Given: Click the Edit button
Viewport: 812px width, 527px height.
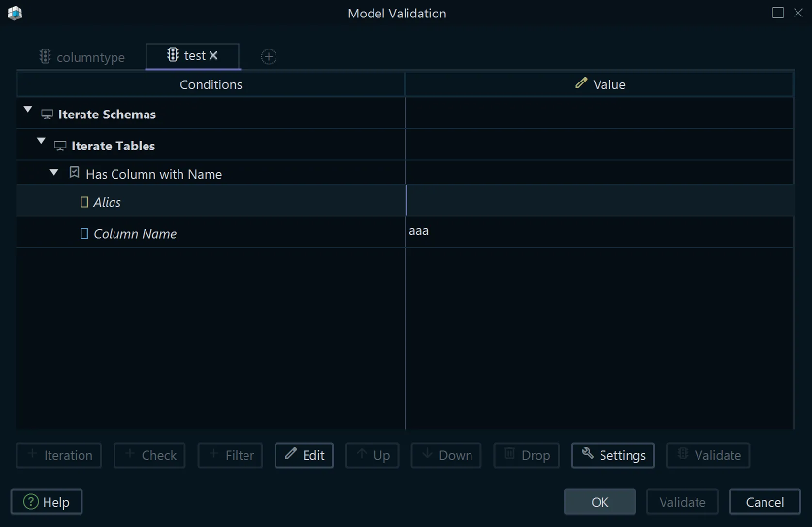Looking at the screenshot, I should tap(304, 455).
